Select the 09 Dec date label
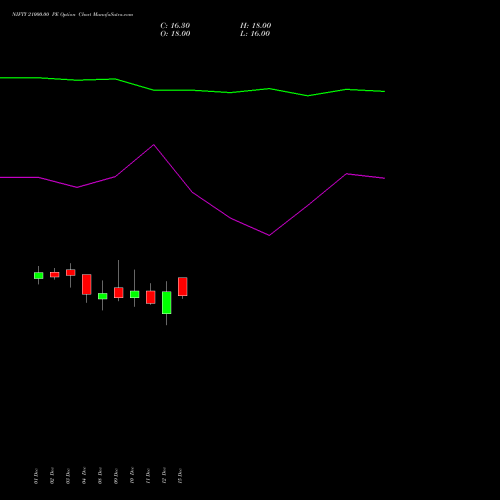Viewport: 500px width, 500px height. 116,476
